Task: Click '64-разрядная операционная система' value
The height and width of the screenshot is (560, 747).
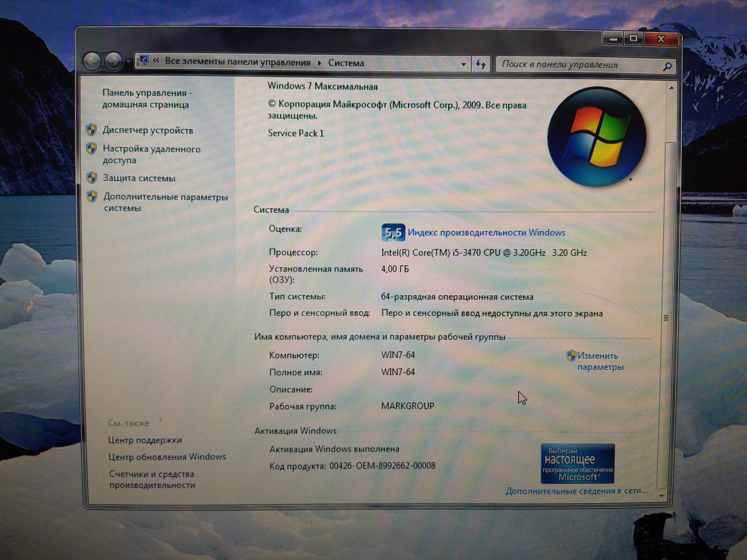Action: pyautogui.click(x=457, y=297)
